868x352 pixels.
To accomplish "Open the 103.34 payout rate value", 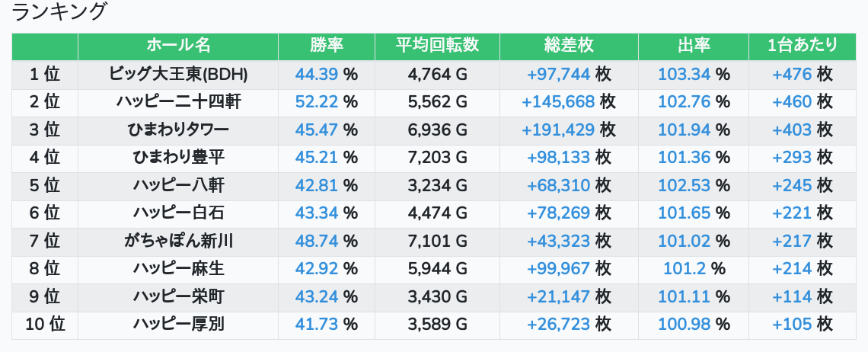I will [684, 74].
